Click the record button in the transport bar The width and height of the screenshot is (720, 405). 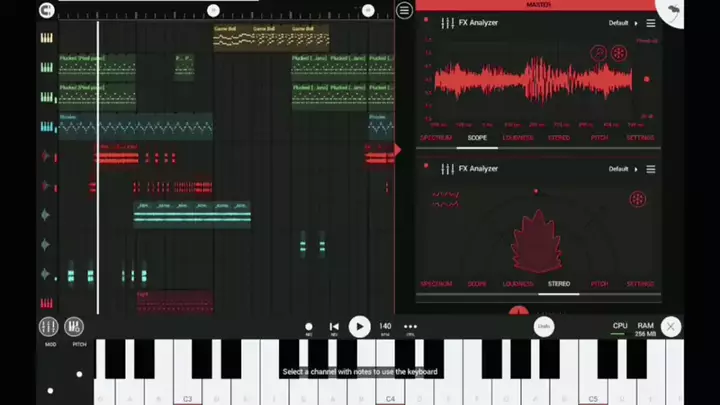[309, 326]
